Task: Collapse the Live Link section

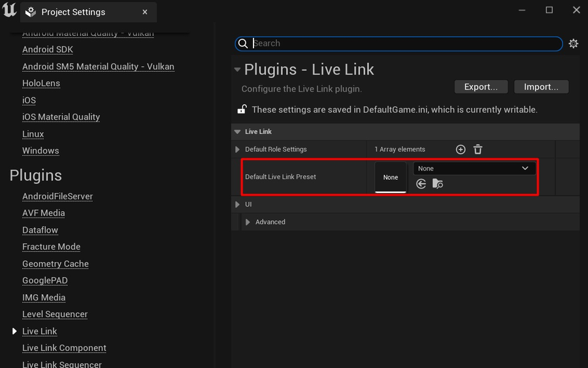Action: [x=237, y=131]
